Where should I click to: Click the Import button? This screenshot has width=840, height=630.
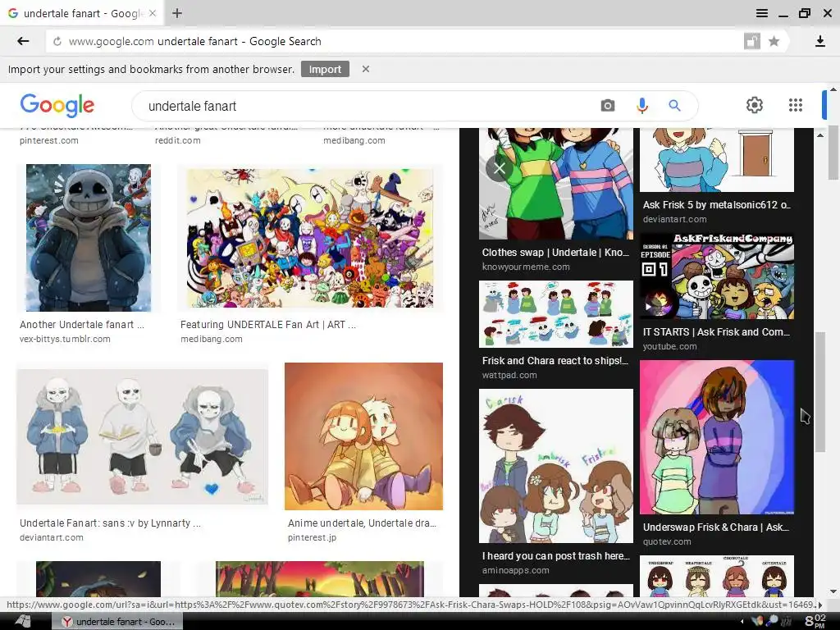point(325,69)
